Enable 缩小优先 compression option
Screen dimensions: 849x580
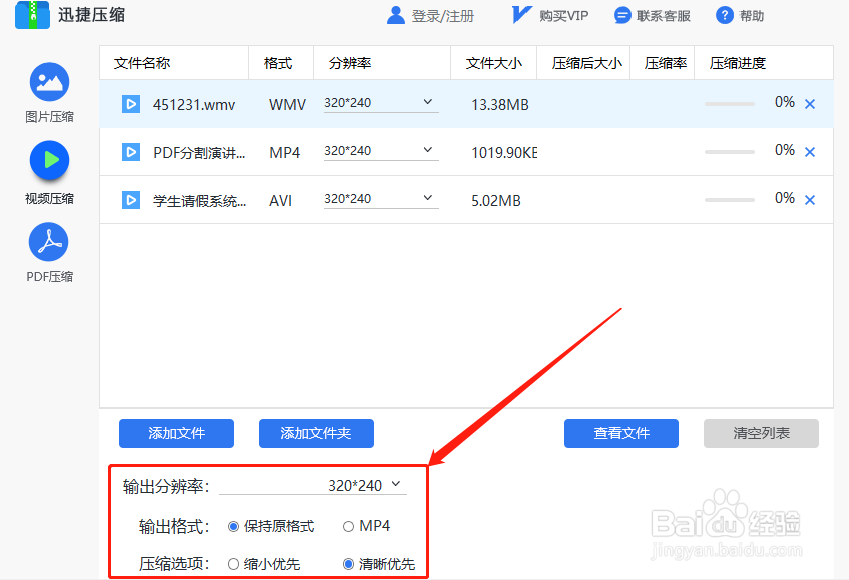tap(234, 563)
